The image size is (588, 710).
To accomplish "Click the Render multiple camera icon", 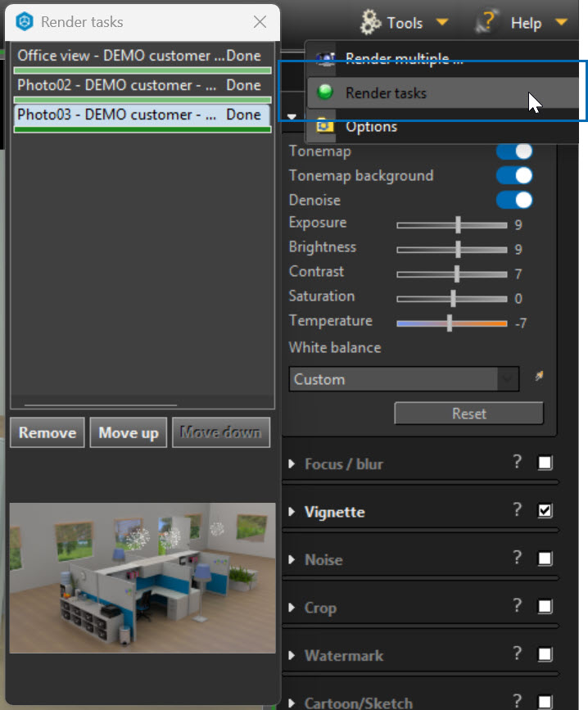I will [x=325, y=58].
